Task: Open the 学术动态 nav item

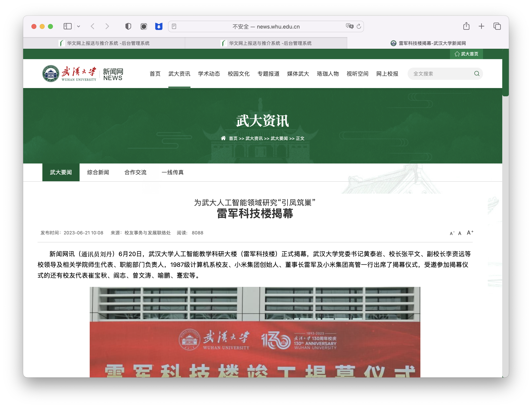Action: [x=209, y=74]
